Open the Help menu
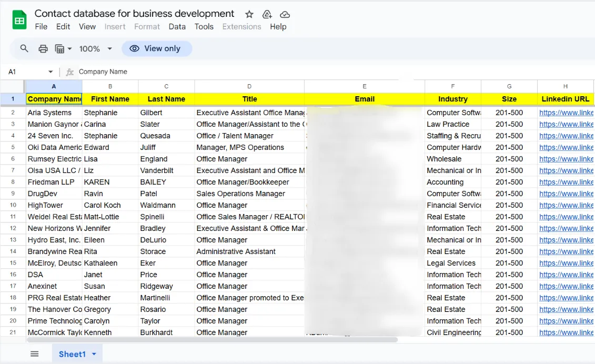Viewport: 595px width, 364px height. click(278, 27)
